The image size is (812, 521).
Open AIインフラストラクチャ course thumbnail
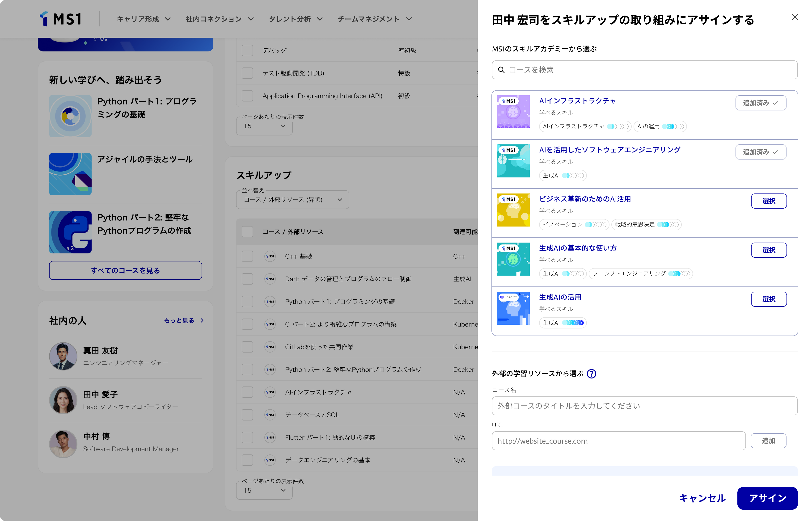click(x=513, y=112)
